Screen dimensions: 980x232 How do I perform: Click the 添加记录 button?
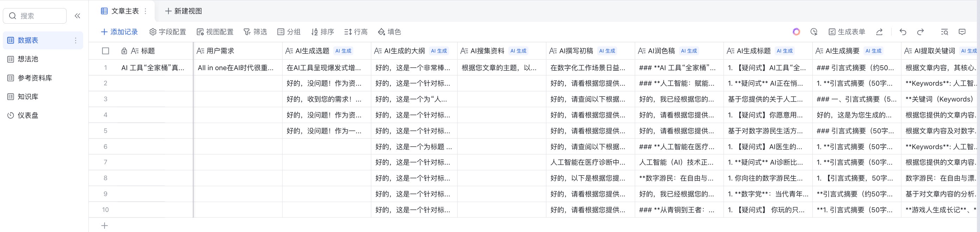119,32
